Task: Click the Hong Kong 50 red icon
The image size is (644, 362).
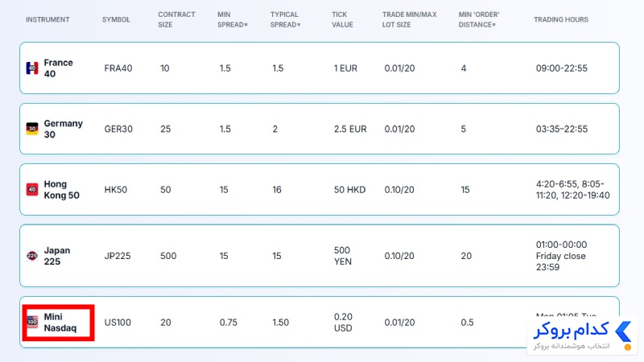Action: coord(32,190)
